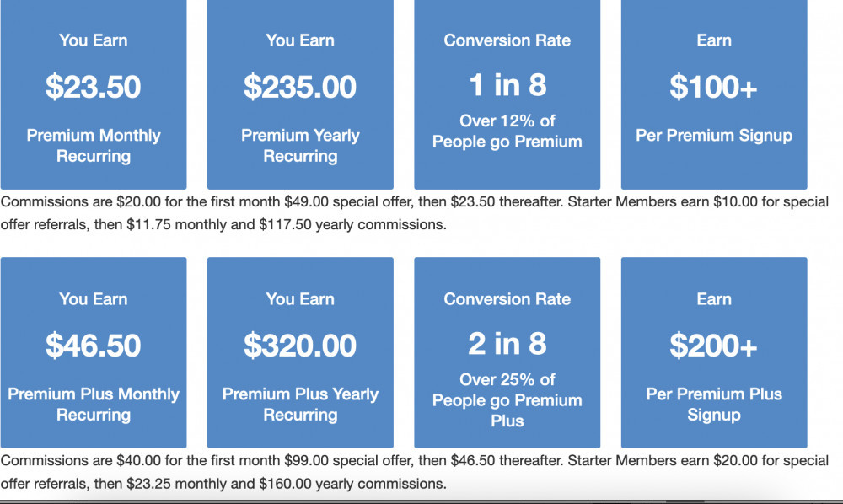Select the Premium Plus Monthly Recurring label
This screenshot has width=843, height=504.
click(x=94, y=405)
